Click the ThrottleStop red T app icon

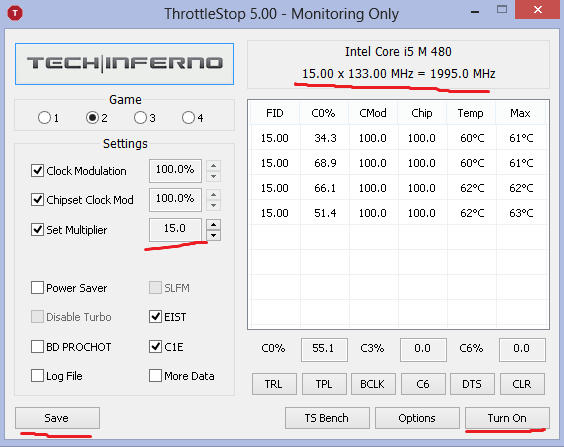click(x=15, y=13)
